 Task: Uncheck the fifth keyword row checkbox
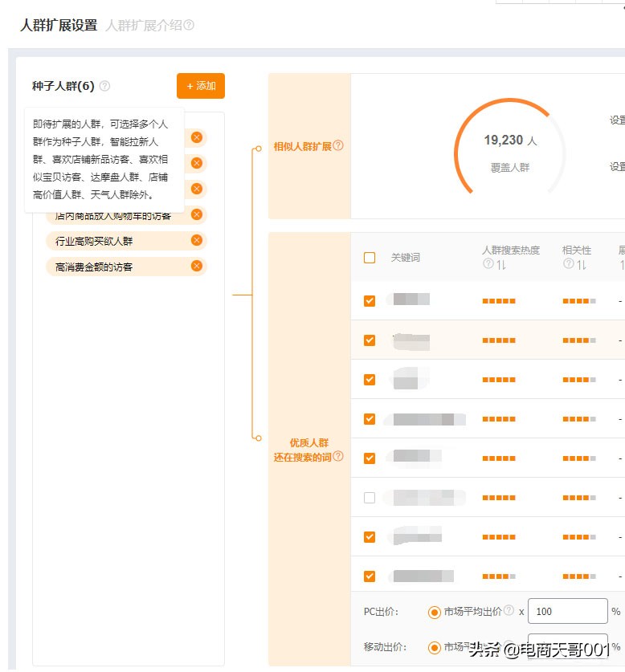(x=370, y=458)
